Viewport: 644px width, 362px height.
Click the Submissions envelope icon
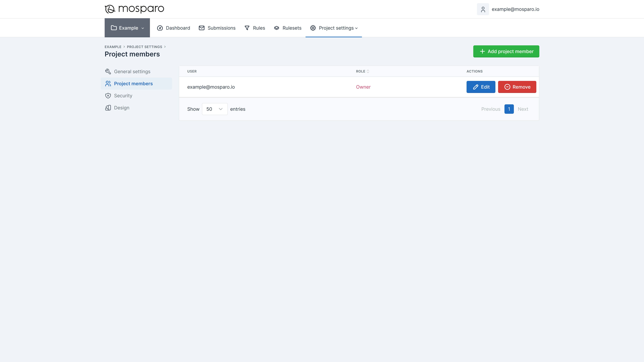201,28
